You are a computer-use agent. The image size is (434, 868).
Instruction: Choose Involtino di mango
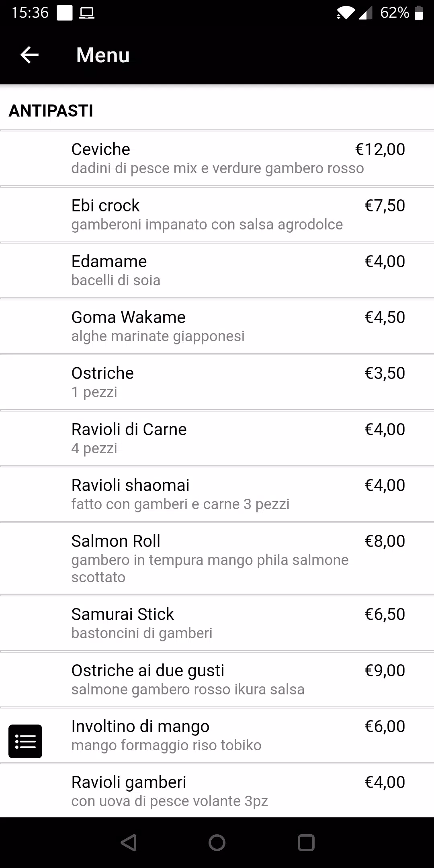217,735
